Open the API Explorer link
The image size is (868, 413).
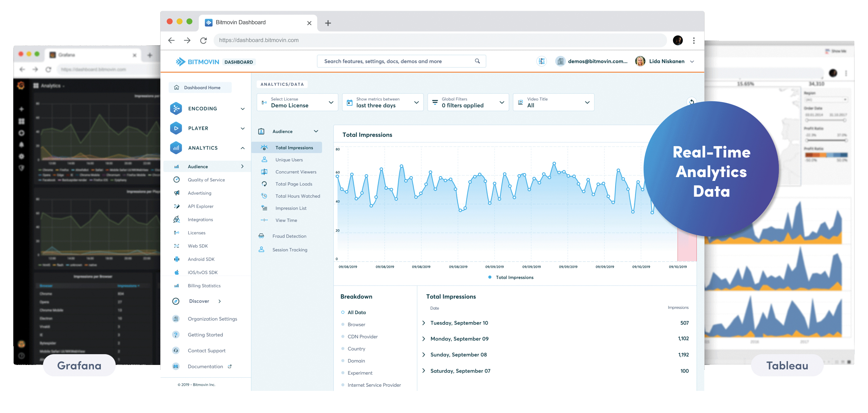(x=200, y=206)
